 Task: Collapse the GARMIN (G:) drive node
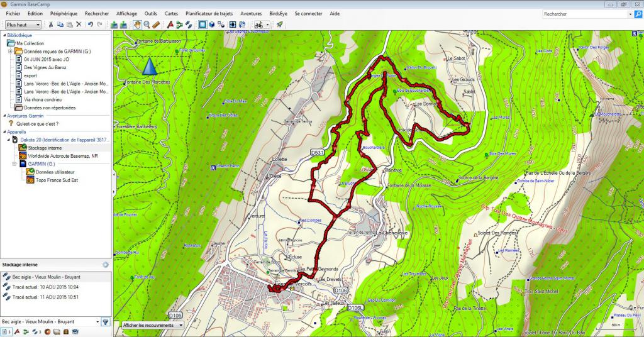click(x=14, y=163)
